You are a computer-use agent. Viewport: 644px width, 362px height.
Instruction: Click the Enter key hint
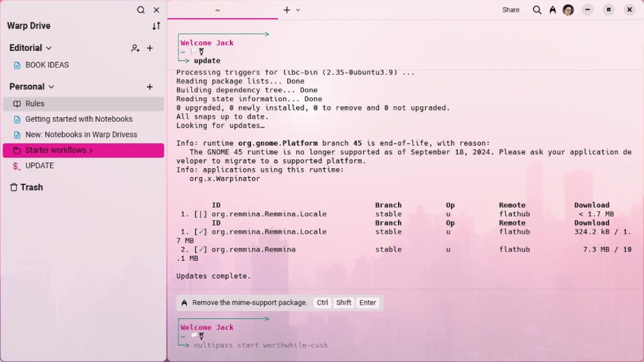tap(368, 303)
